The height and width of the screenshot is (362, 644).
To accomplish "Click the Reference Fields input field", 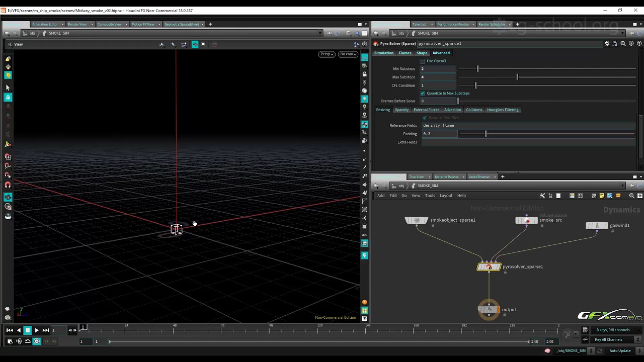I will [528, 125].
